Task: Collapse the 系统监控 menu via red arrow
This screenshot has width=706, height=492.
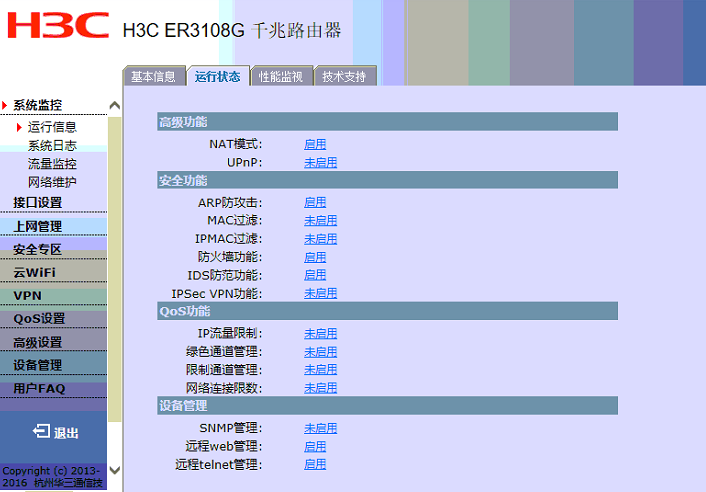Action: tap(5, 105)
